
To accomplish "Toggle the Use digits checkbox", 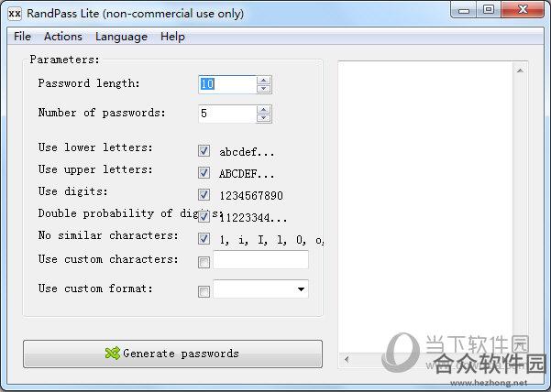I will (x=204, y=195).
